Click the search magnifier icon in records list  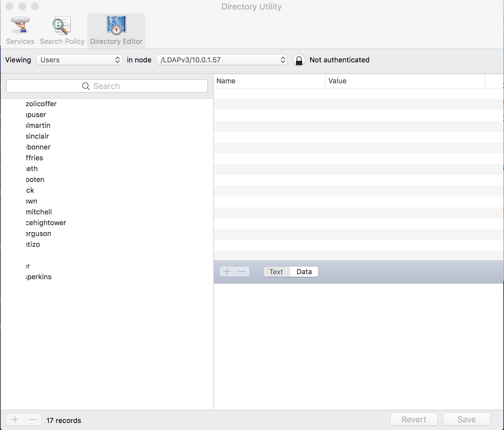point(86,86)
